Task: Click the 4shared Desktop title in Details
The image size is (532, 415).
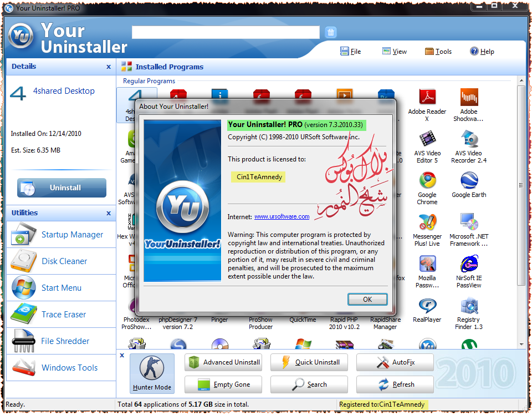Action: click(x=64, y=90)
